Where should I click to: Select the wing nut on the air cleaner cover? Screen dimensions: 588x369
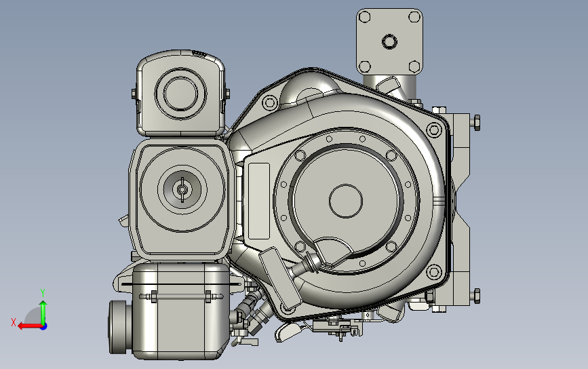(x=182, y=190)
